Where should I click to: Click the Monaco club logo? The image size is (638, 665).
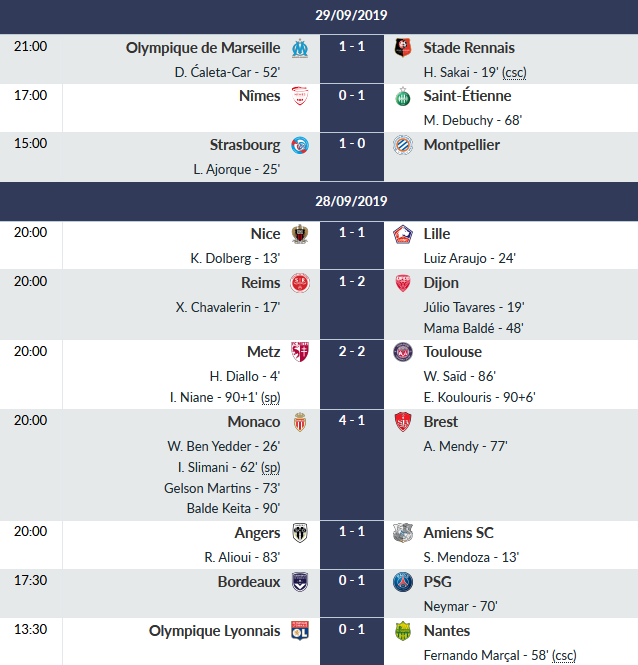(299, 422)
